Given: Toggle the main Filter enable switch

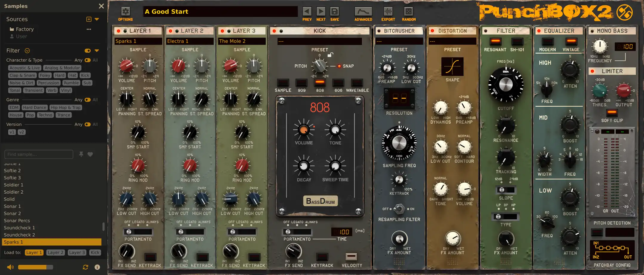Looking at the screenshot, I should click(87, 51).
